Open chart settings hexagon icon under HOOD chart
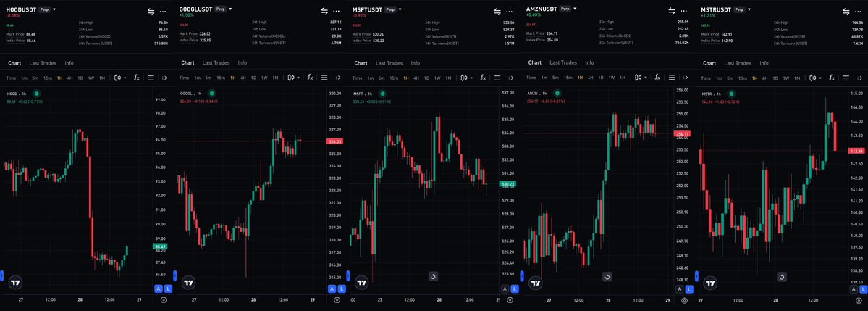Viewport: 868px width, 311px height. click(x=164, y=300)
